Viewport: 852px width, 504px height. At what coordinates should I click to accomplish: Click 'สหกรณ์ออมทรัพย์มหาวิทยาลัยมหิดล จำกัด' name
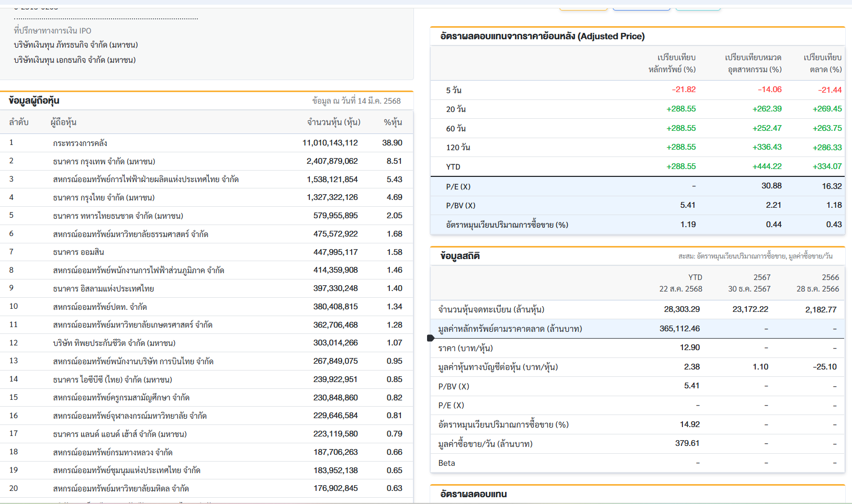pyautogui.click(x=121, y=488)
